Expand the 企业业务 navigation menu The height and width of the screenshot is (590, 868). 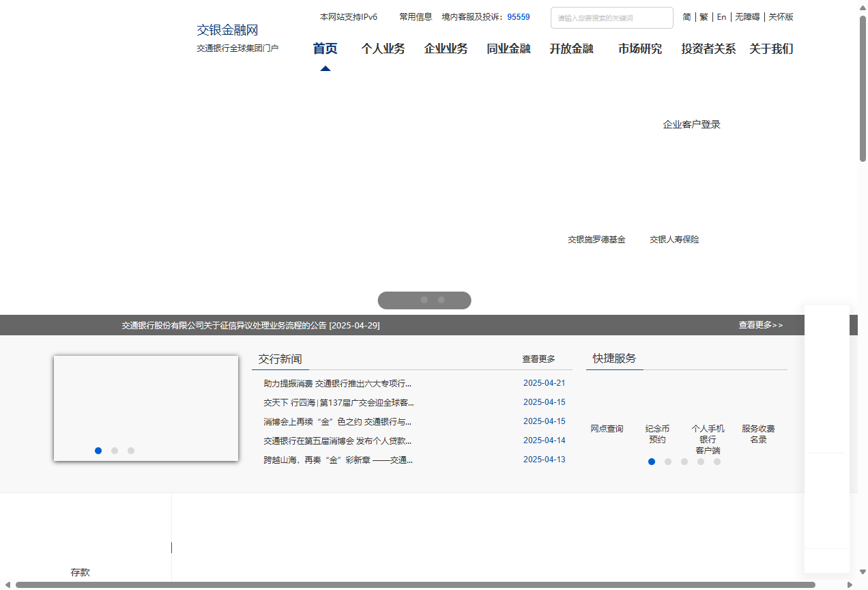446,49
